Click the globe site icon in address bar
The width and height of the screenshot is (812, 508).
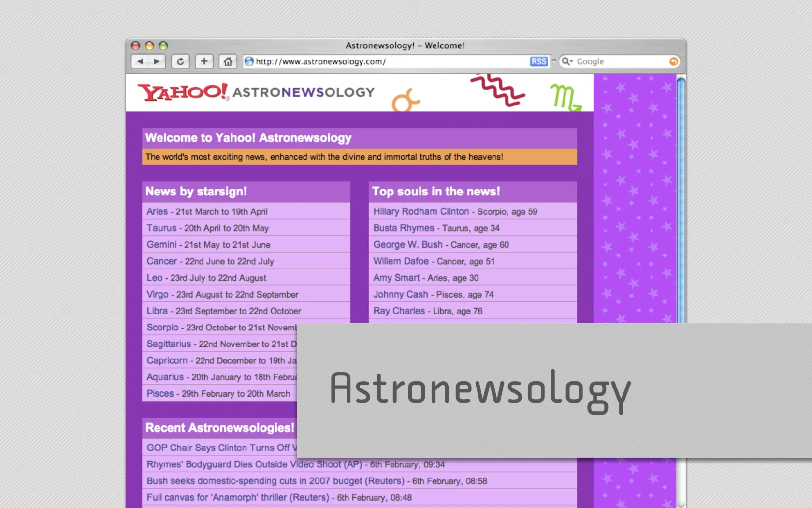[x=249, y=61]
